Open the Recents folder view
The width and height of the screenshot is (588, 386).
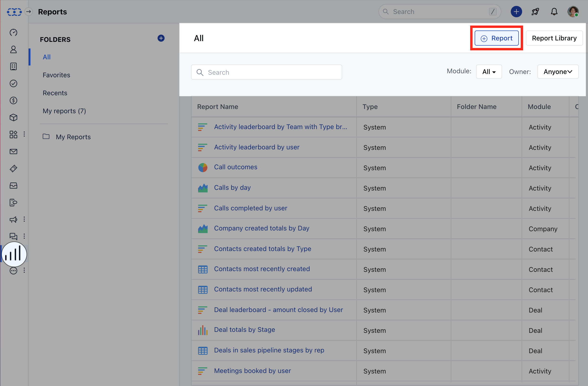(x=55, y=93)
